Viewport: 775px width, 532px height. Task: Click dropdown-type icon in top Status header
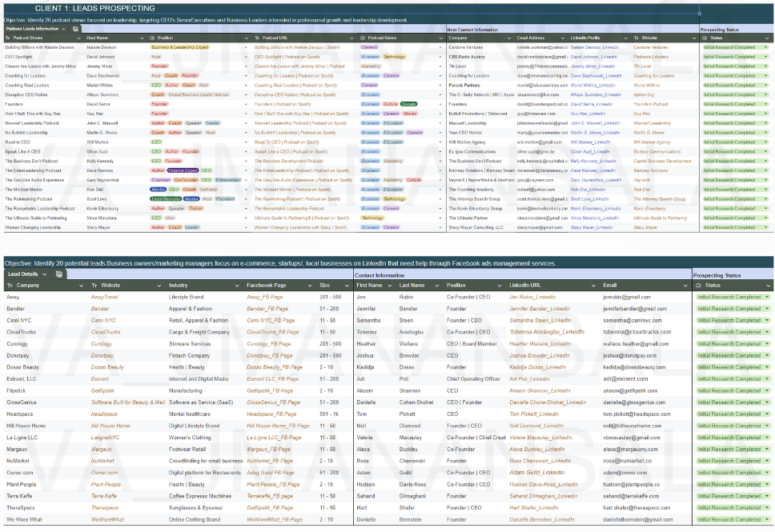click(x=705, y=38)
